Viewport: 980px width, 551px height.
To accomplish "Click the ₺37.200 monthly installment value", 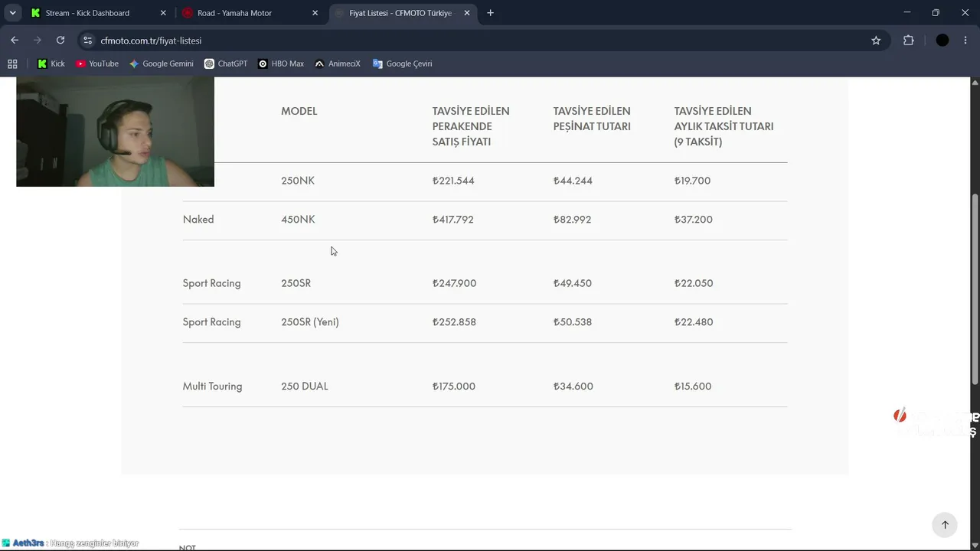I will 694,220.
